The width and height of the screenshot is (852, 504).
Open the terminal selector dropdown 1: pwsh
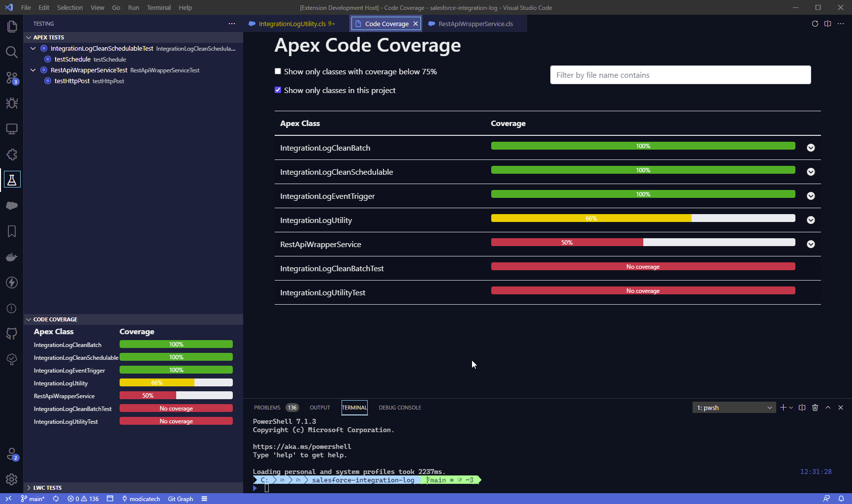(x=734, y=408)
